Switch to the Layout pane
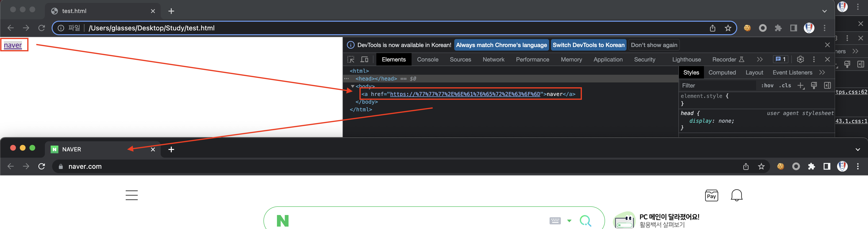Image resolution: width=868 pixels, height=229 pixels. 754,72
